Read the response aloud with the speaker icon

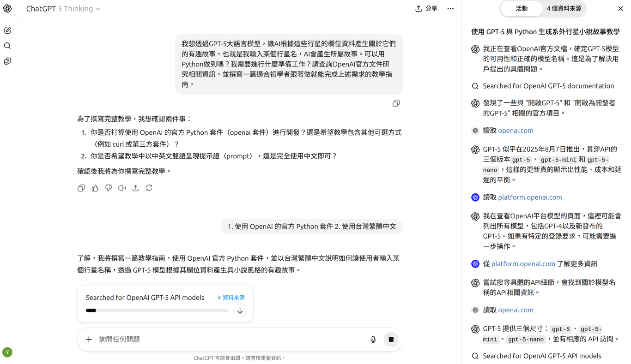point(122,188)
